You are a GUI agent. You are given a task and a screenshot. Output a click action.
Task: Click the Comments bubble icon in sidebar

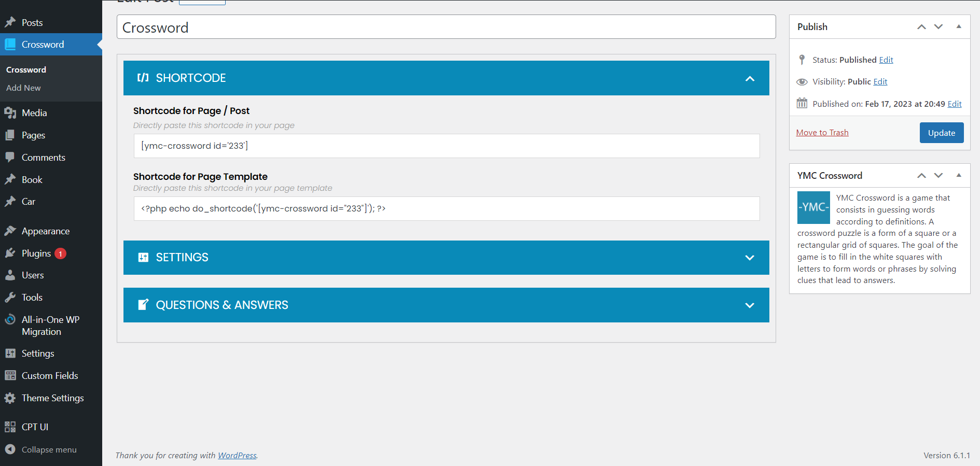point(10,157)
